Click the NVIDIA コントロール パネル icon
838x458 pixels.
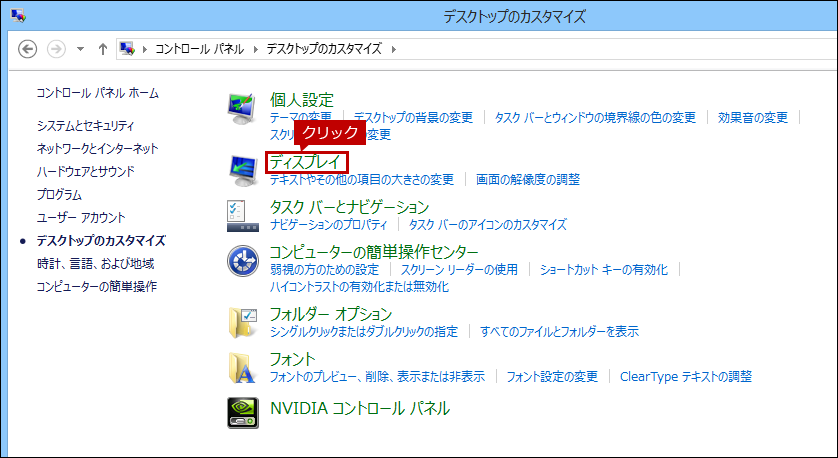243,413
